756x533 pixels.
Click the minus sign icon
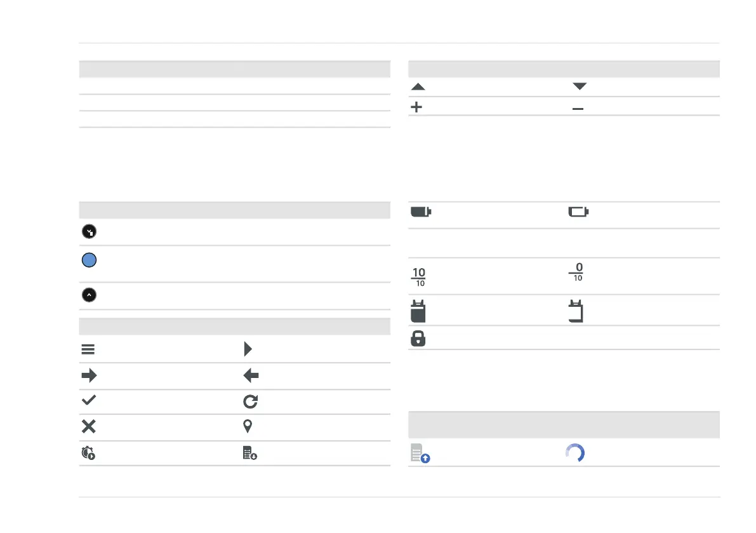pyautogui.click(x=578, y=109)
